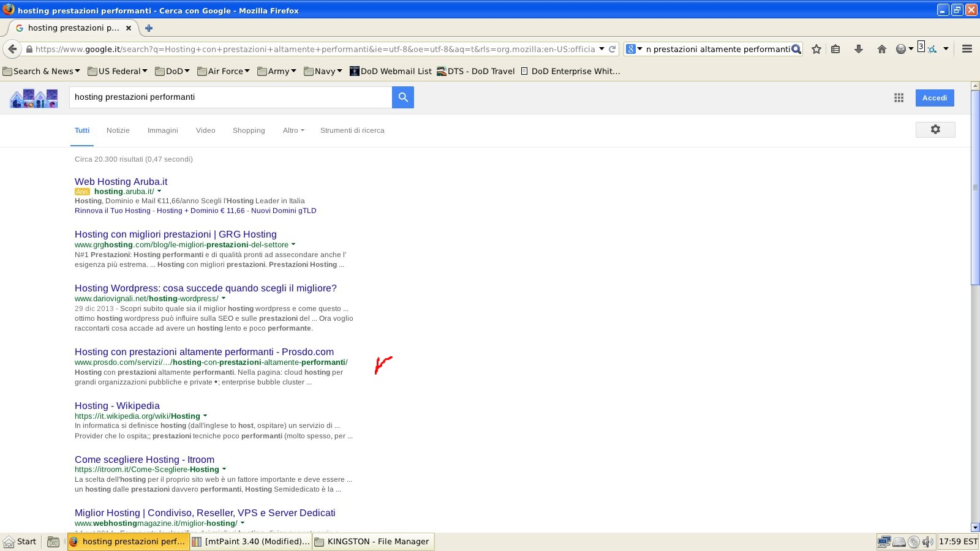Click the page vertical scrollbar down arrow
The width and height of the screenshot is (980, 551).
tap(975, 527)
